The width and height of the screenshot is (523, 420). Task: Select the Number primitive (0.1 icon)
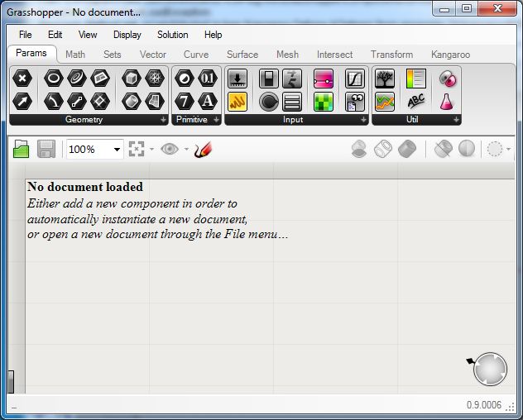pos(208,79)
